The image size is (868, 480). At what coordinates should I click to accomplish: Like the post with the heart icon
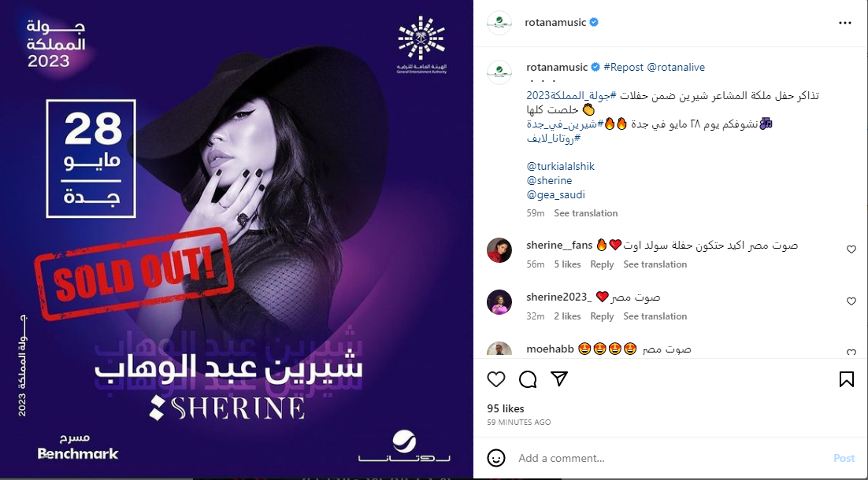click(496, 379)
